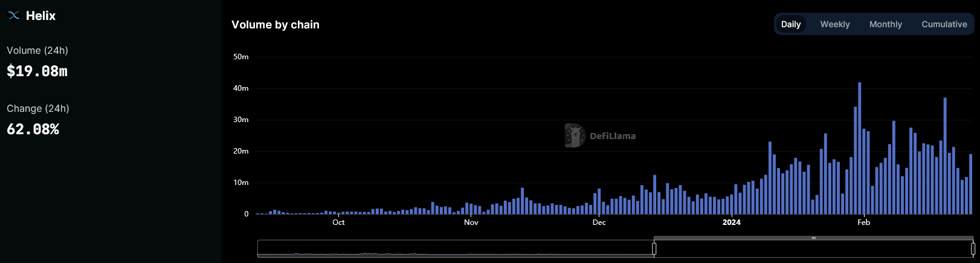
Task: Click the left handle of range slider
Action: [654, 248]
